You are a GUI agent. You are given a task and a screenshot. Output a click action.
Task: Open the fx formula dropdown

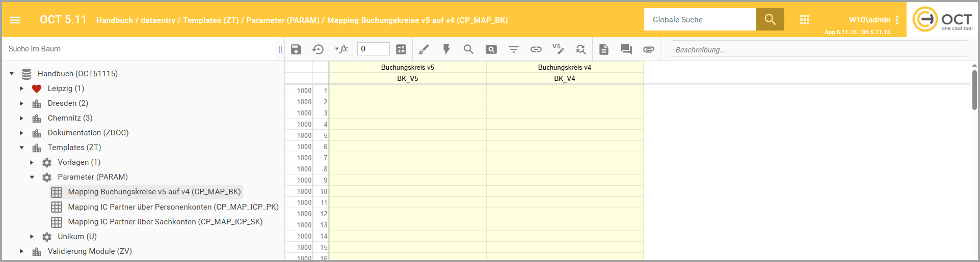click(341, 49)
